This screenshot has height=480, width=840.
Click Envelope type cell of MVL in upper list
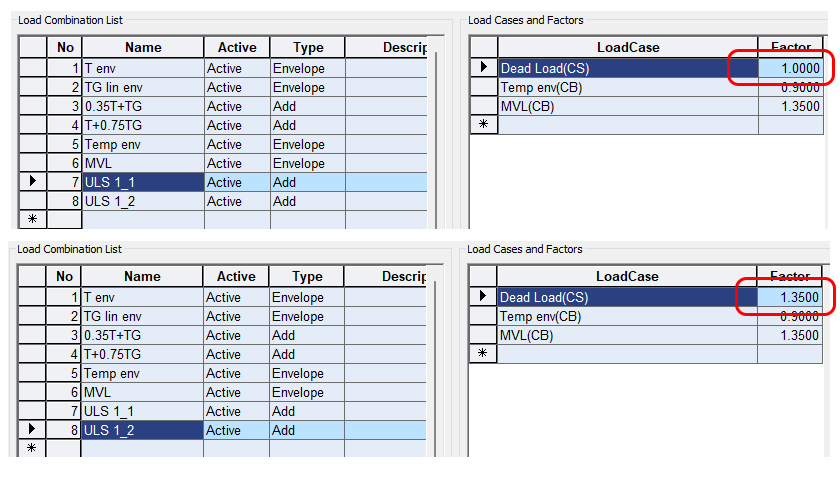(307, 163)
